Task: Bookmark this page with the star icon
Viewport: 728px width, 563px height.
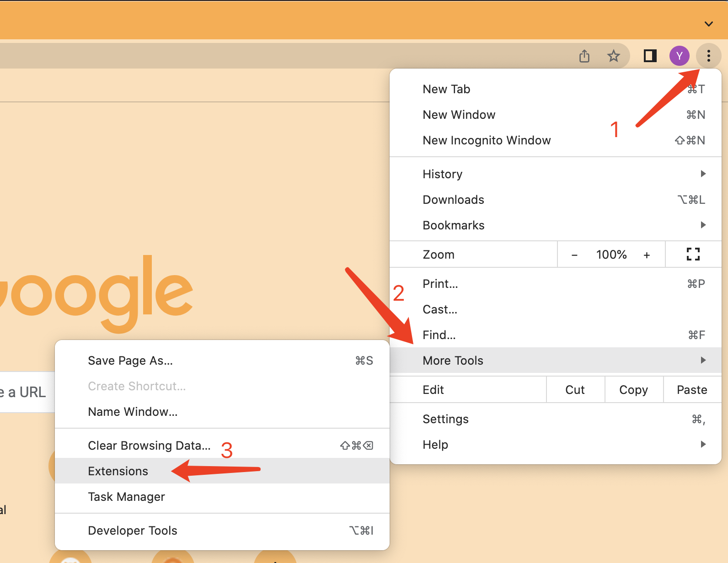Action: [x=614, y=56]
